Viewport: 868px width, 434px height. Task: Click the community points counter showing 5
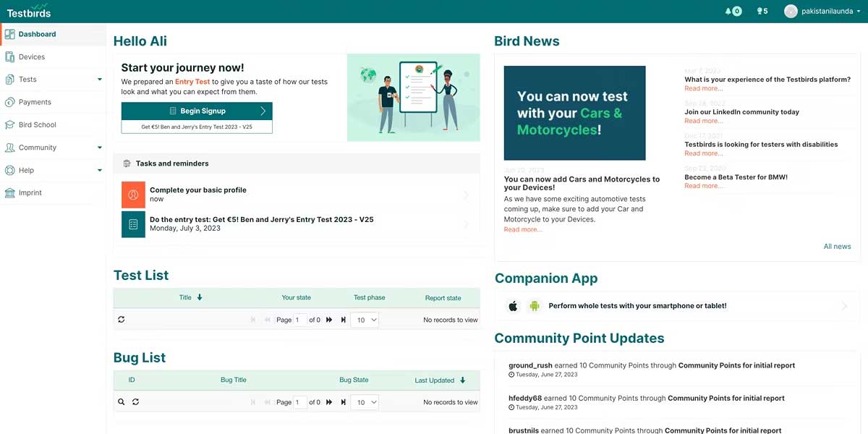[x=761, y=11]
